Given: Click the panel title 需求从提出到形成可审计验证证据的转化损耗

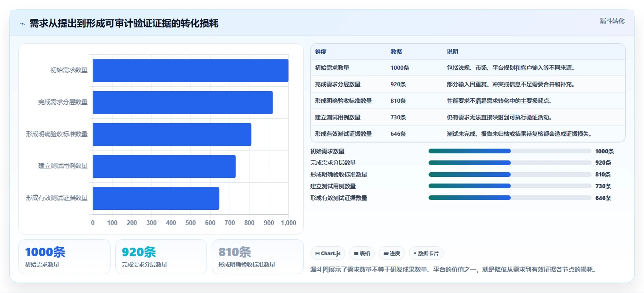Looking at the screenshot, I should coord(124,24).
